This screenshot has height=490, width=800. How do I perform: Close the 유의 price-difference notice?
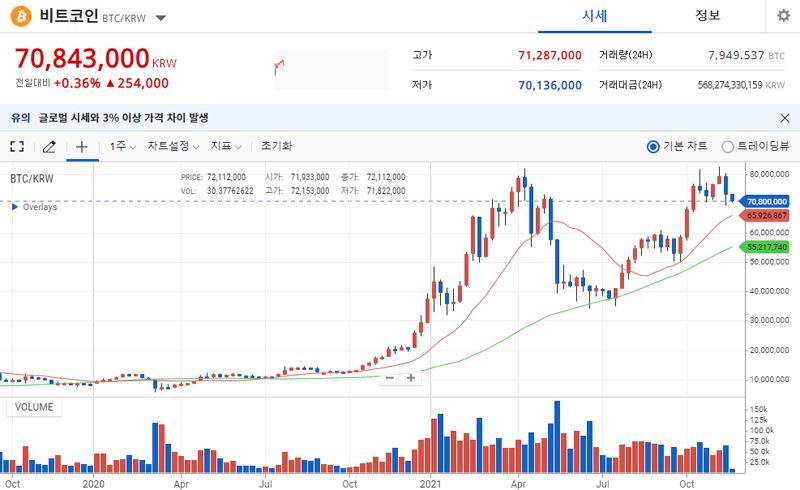click(x=785, y=118)
